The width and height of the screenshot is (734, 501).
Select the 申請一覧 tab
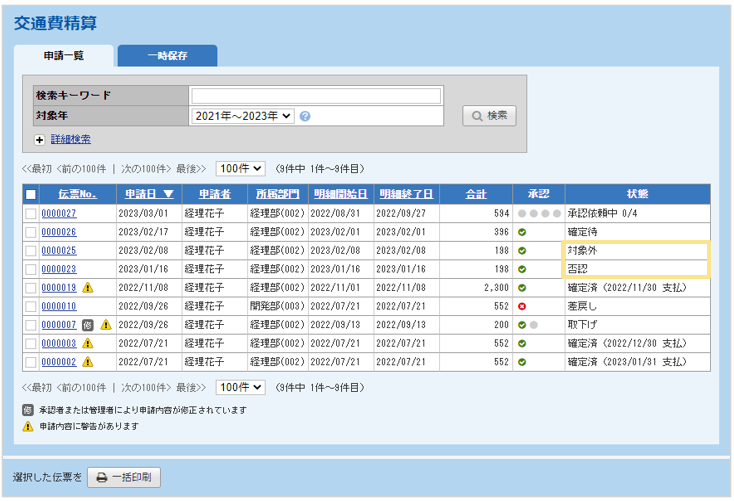(64, 56)
